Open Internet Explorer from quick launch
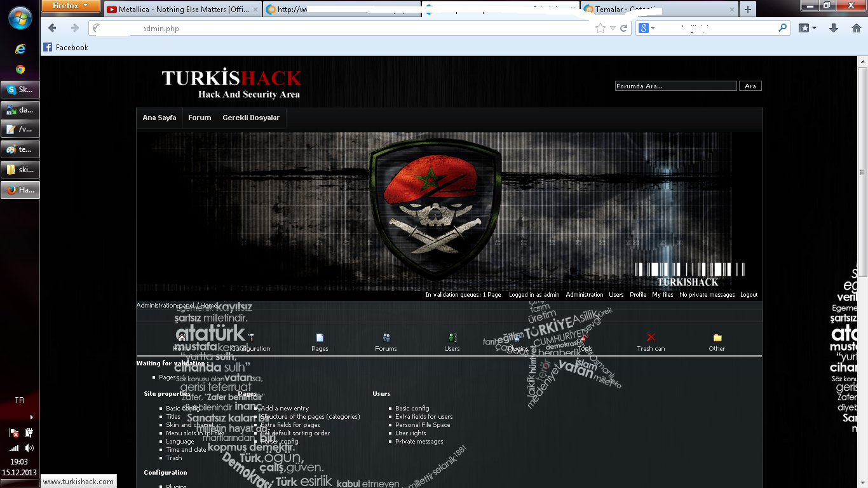The width and height of the screenshot is (868, 488). coord(20,49)
